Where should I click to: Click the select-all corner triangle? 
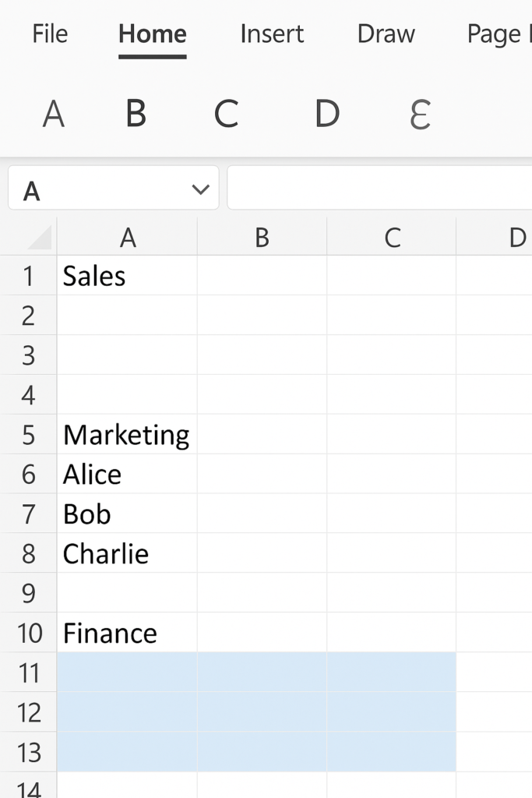(x=39, y=237)
